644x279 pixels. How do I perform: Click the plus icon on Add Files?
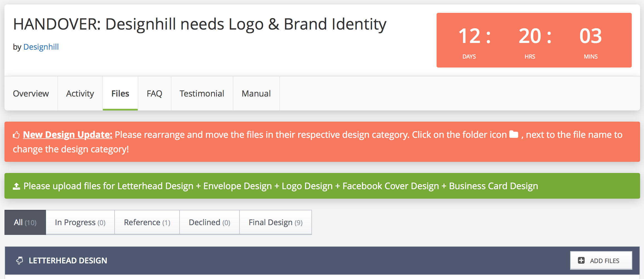coord(581,260)
